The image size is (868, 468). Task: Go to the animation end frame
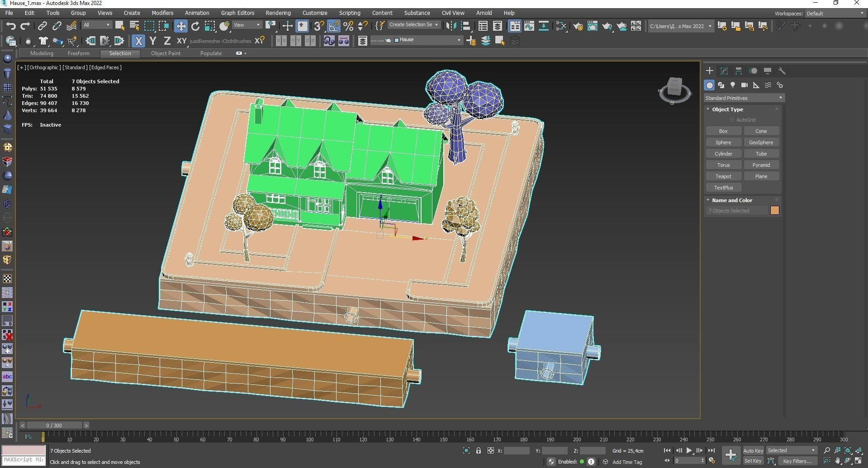click(x=711, y=450)
